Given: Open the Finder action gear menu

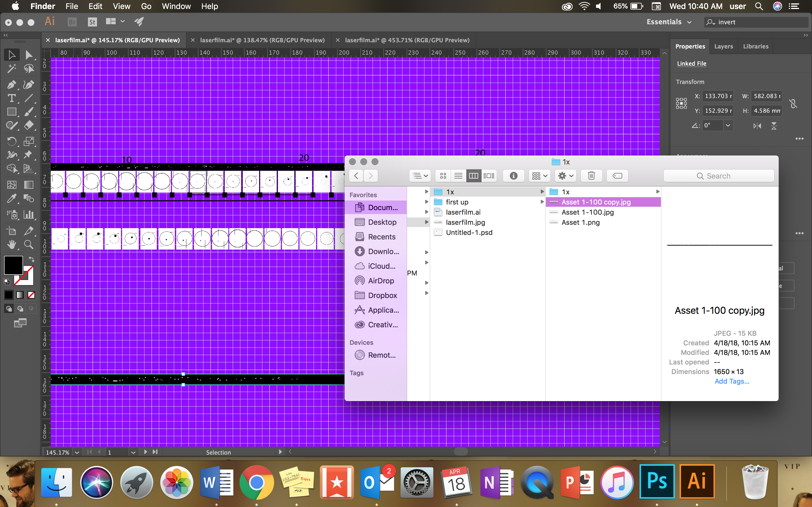Looking at the screenshot, I should 565,176.
